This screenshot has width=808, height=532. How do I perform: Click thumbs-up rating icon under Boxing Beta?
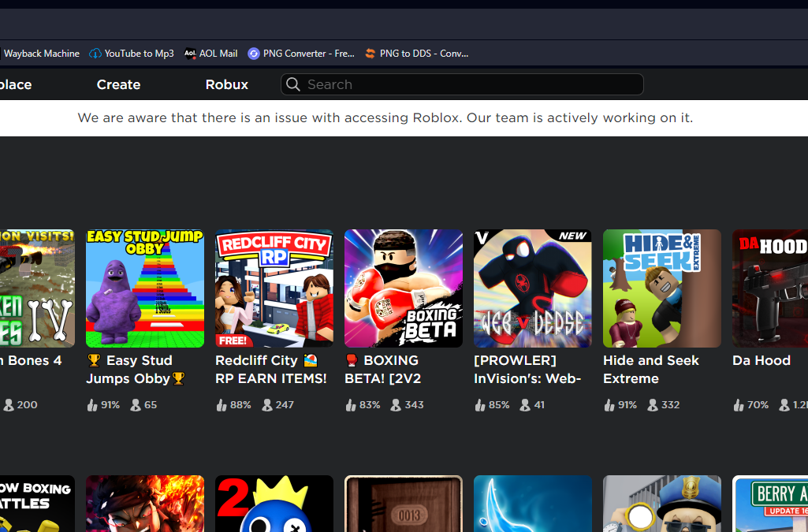pyautogui.click(x=351, y=405)
